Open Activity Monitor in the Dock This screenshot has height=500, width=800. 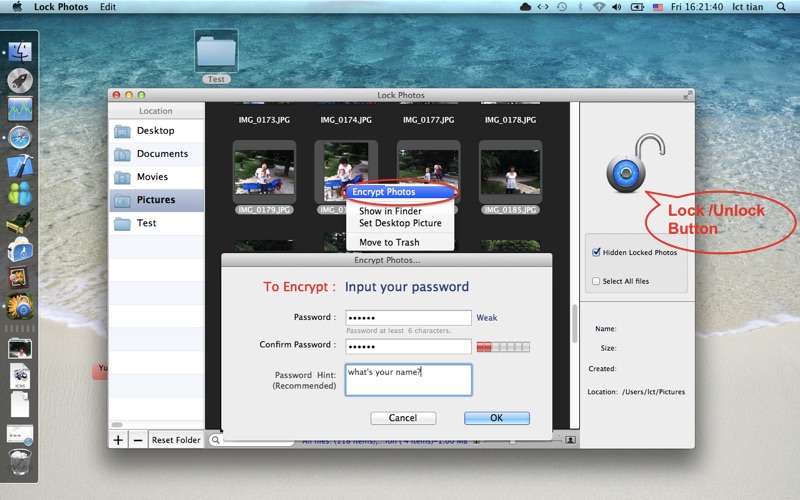pos(20,109)
